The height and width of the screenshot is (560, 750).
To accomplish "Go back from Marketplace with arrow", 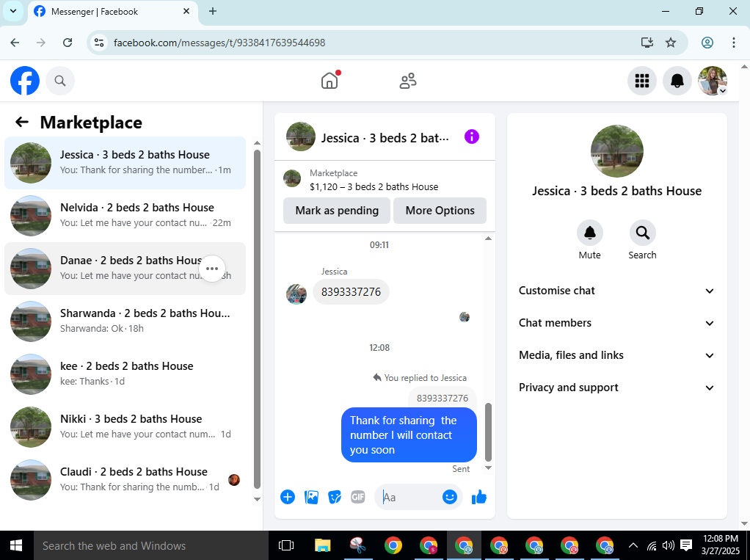I will pyautogui.click(x=22, y=122).
